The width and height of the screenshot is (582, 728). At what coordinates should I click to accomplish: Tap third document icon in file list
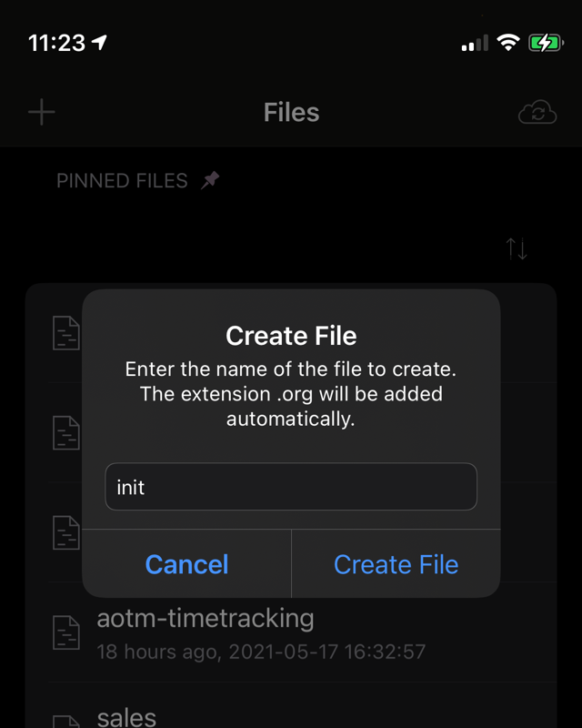click(x=66, y=532)
